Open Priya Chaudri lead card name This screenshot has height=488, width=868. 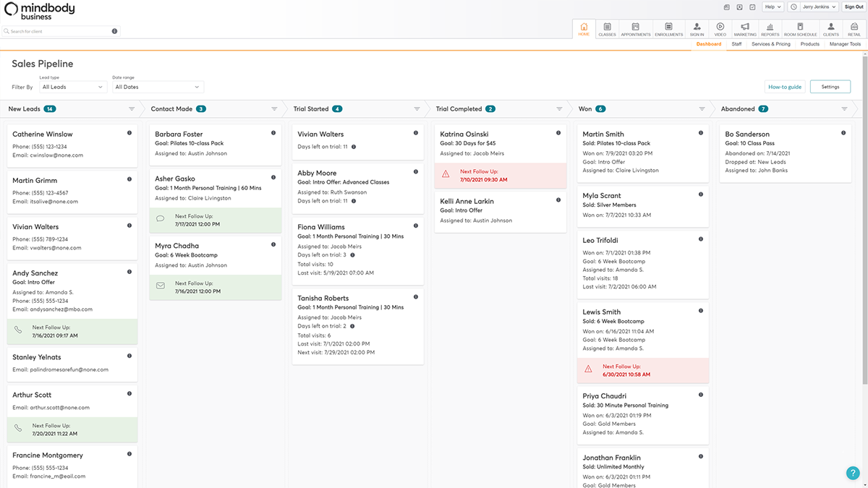pos(604,396)
